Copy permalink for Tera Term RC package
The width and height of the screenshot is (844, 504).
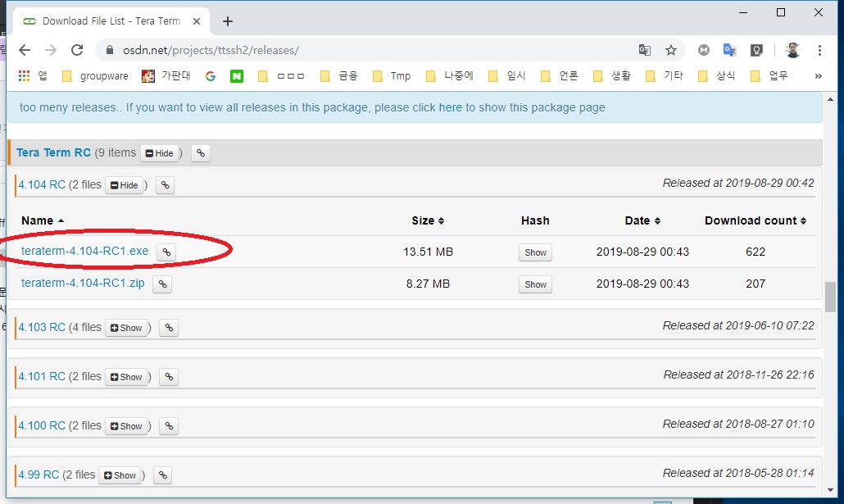point(201,153)
